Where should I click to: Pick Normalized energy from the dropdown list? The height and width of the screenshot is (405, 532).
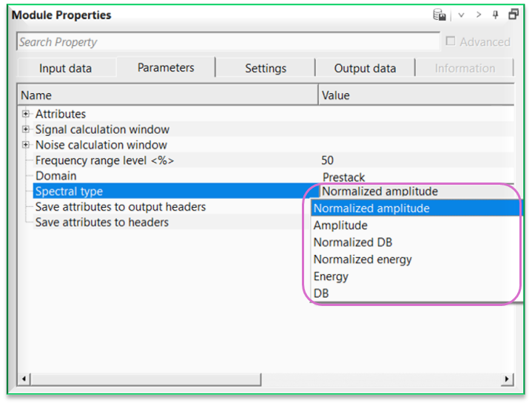coord(363,259)
